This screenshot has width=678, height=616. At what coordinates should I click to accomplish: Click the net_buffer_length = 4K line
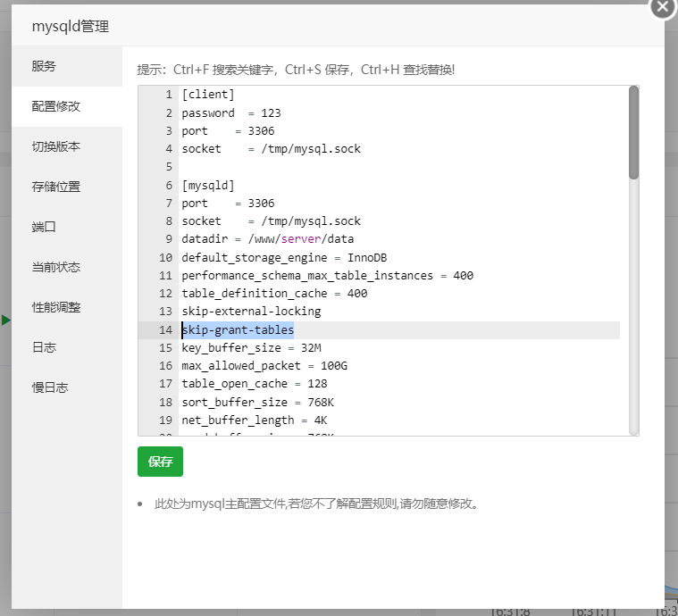255,420
